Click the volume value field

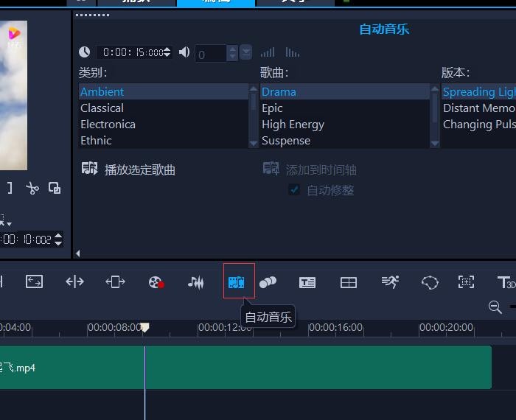click(211, 54)
